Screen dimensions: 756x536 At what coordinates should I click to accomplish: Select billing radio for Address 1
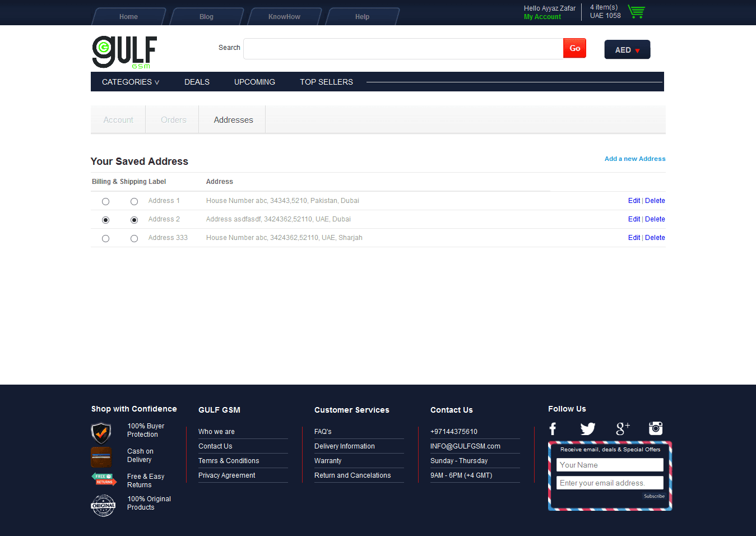point(105,201)
